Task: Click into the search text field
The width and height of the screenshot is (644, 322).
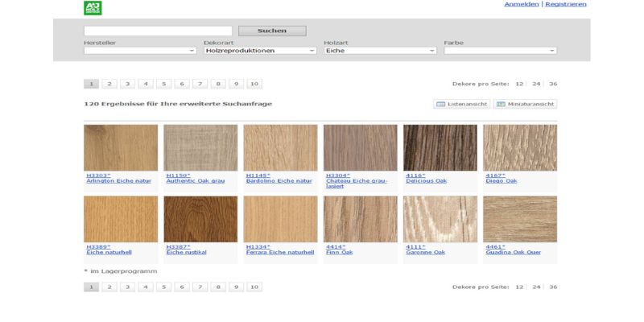Action: pyautogui.click(x=158, y=31)
